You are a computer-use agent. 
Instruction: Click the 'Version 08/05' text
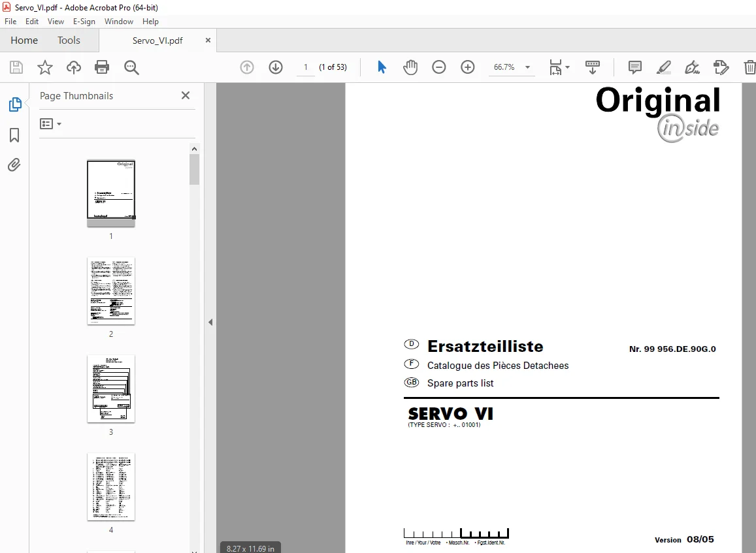[684, 539]
